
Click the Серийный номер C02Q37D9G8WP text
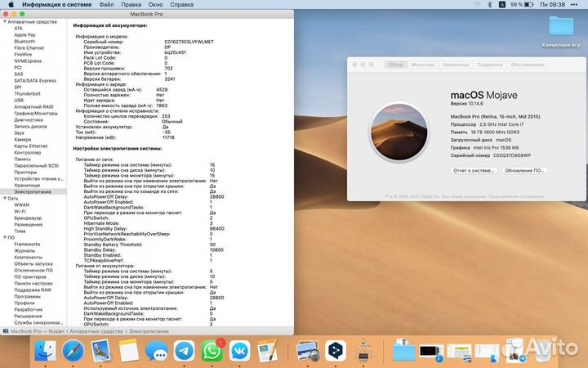(x=491, y=155)
